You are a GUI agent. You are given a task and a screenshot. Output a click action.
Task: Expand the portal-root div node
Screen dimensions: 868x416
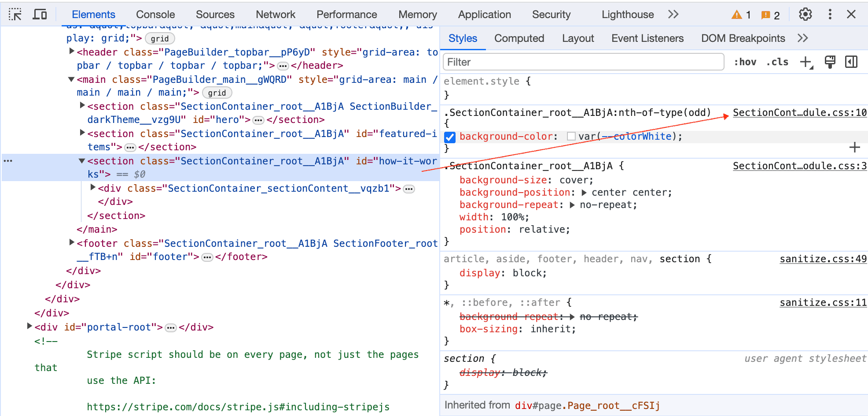click(x=29, y=327)
